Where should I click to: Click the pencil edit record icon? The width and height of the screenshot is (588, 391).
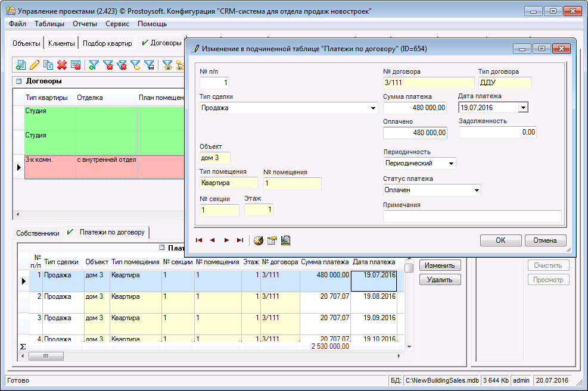(x=35, y=65)
